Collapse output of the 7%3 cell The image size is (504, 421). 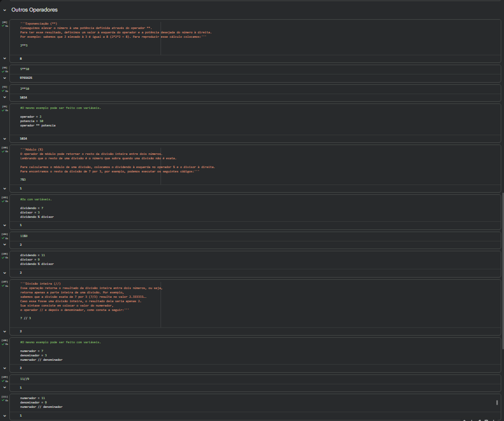pyautogui.click(x=4, y=188)
